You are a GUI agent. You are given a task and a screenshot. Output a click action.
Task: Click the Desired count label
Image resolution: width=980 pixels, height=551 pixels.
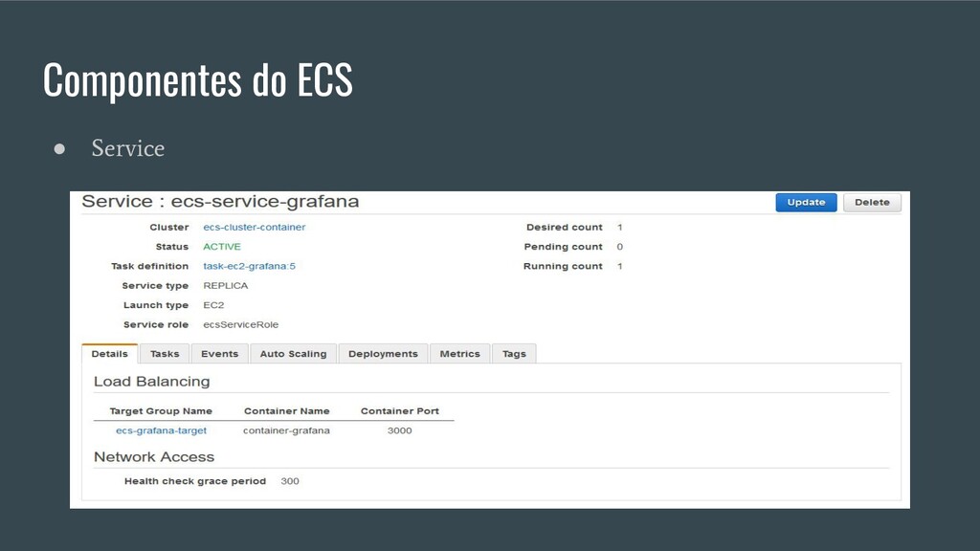click(x=565, y=228)
